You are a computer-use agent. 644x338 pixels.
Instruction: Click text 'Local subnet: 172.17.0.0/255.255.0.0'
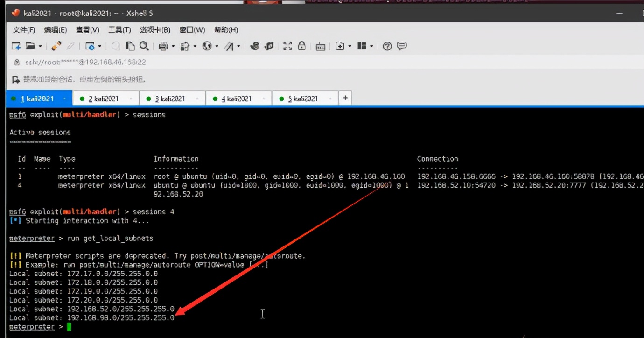(84, 274)
